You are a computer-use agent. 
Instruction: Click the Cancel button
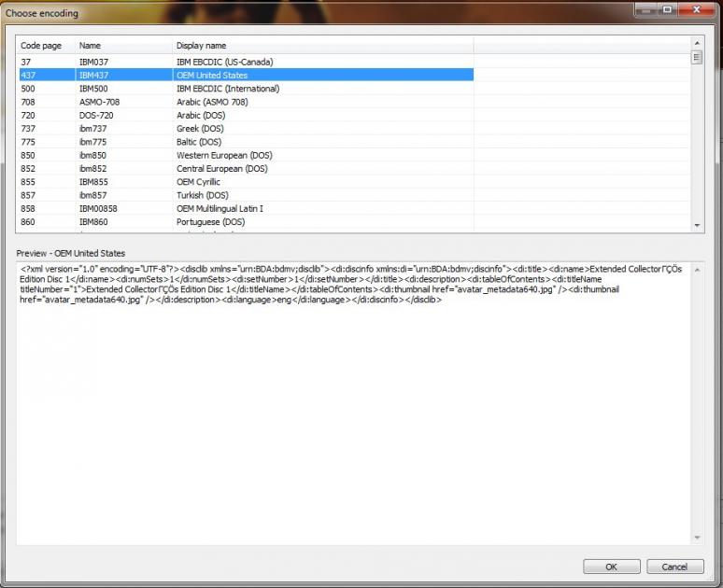tap(674, 567)
